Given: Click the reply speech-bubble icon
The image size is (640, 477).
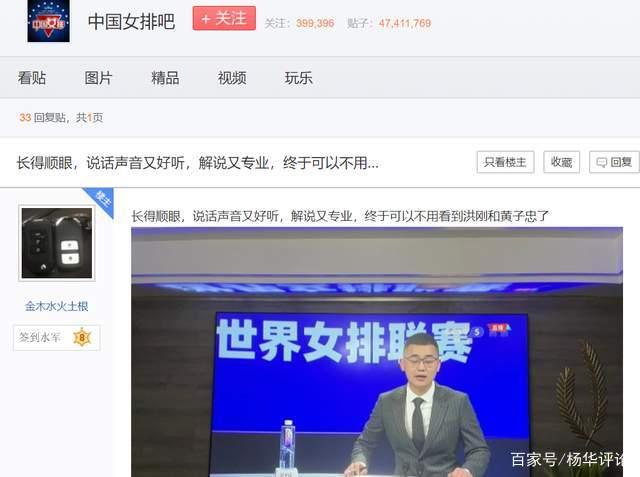Looking at the screenshot, I should (x=602, y=163).
